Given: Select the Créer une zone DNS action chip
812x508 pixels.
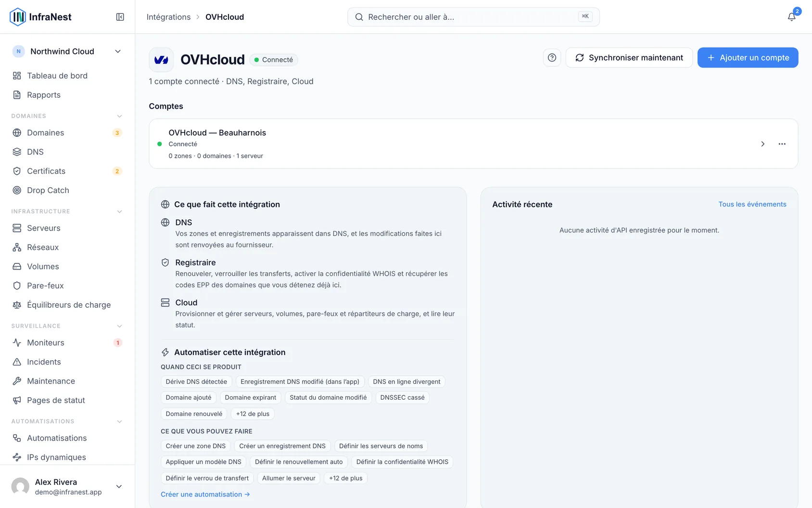Looking at the screenshot, I should coord(196,446).
